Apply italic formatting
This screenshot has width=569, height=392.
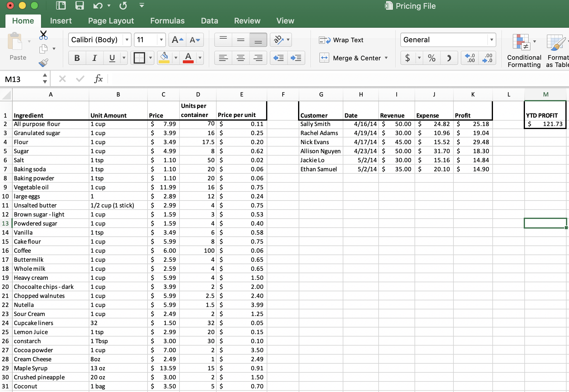[94, 58]
